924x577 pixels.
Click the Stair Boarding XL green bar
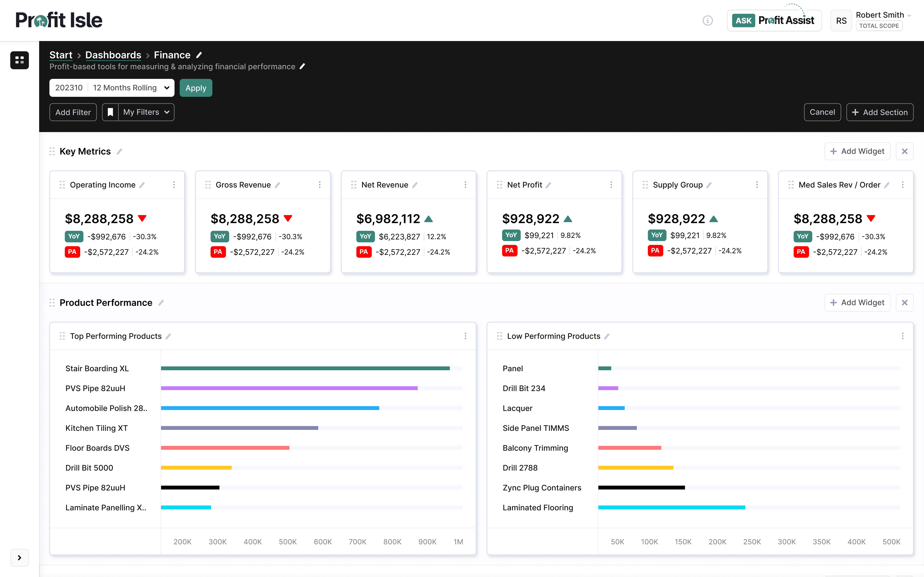coord(305,368)
